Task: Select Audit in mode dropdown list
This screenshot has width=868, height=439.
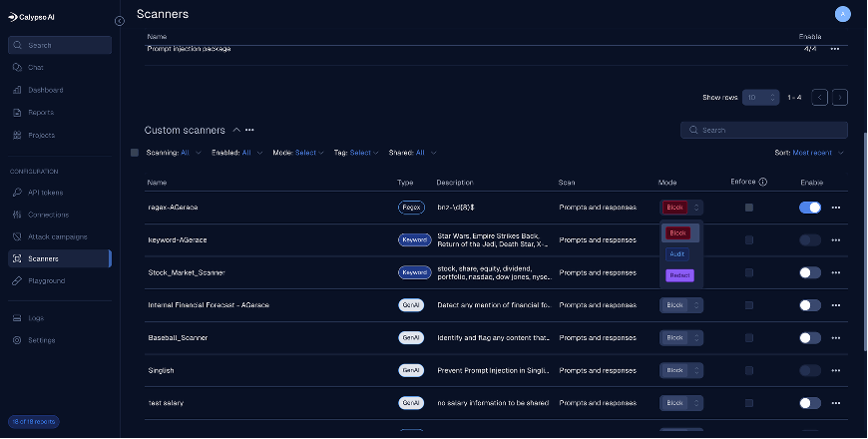Action: coord(677,254)
